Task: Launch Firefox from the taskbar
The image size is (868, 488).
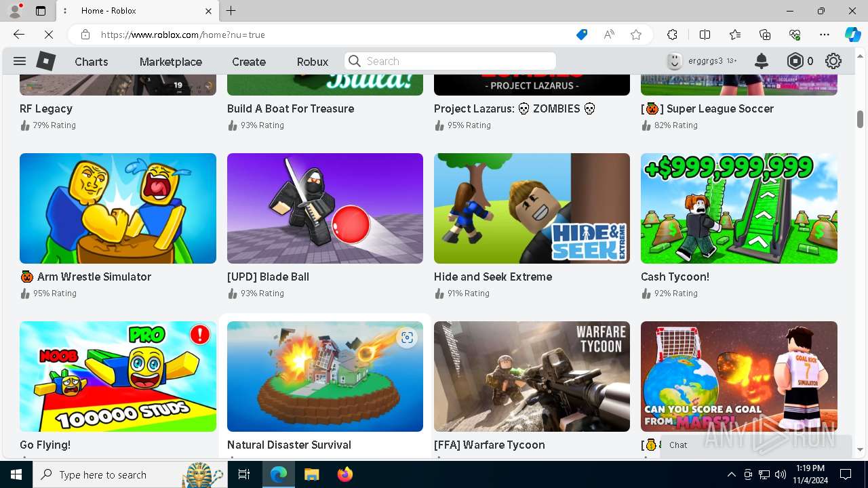Action: pos(345,474)
